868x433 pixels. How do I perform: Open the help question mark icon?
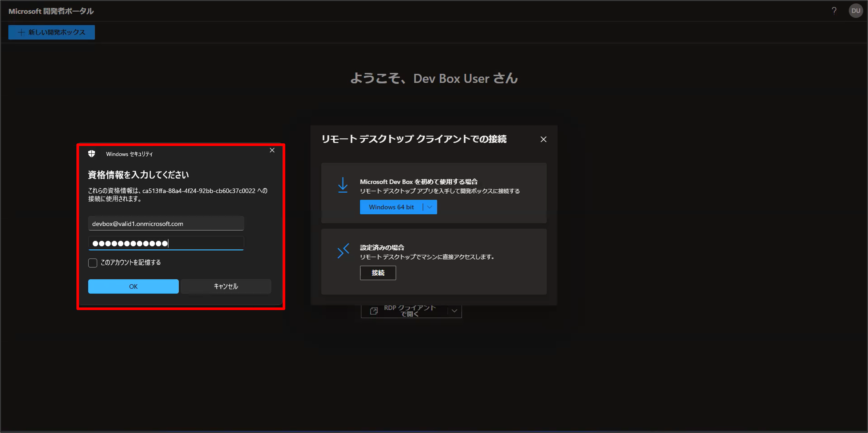tap(834, 11)
